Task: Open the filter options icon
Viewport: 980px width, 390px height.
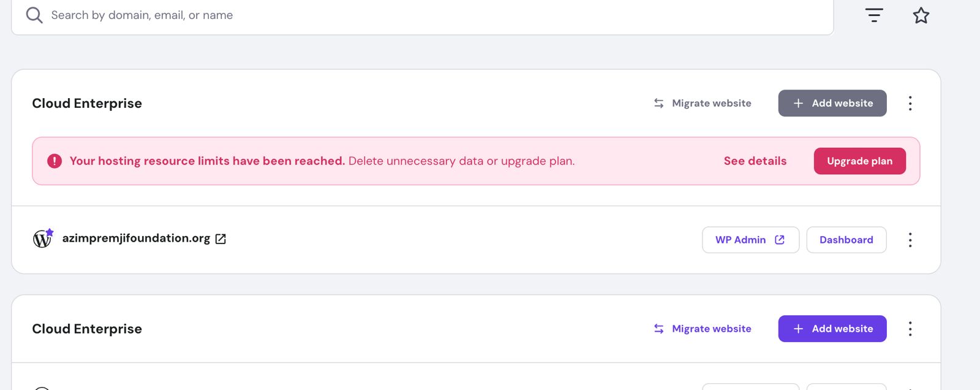Action: pyautogui.click(x=874, y=15)
